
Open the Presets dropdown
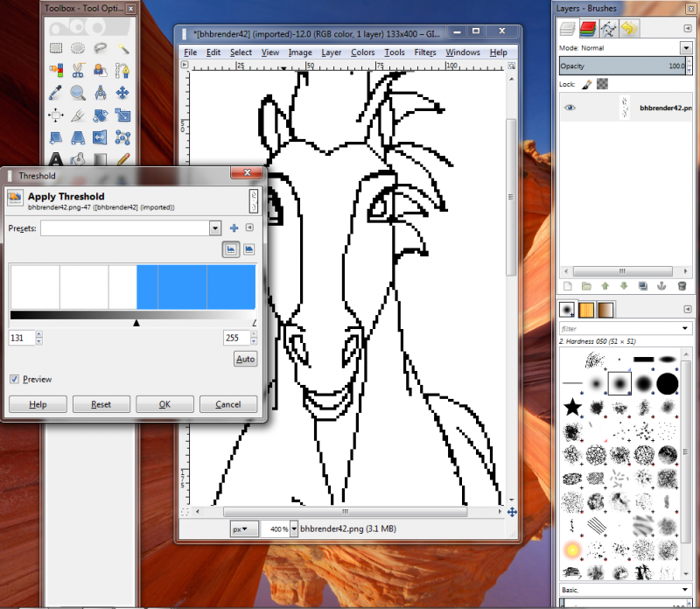215,228
